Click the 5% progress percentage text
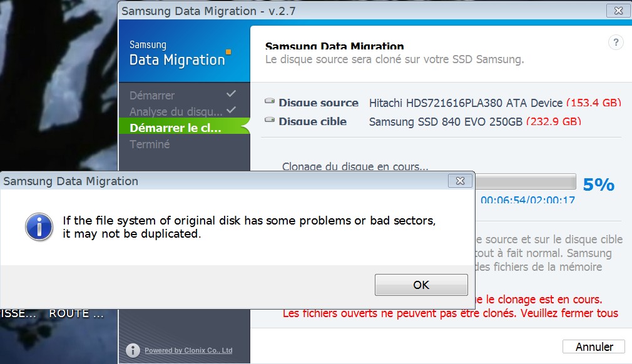Viewport: 632px width, 364px height. (598, 185)
